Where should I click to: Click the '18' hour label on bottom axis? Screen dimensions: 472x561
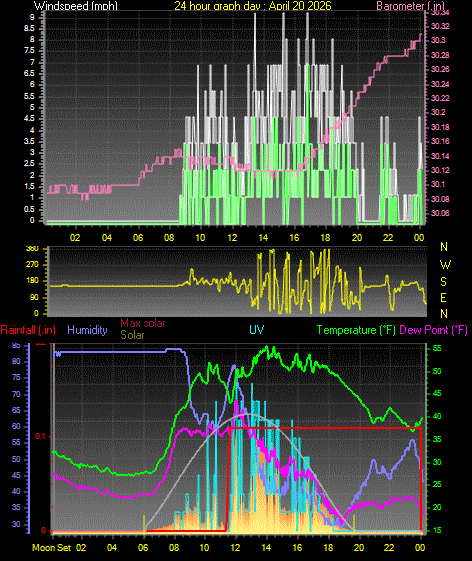tap(328, 548)
